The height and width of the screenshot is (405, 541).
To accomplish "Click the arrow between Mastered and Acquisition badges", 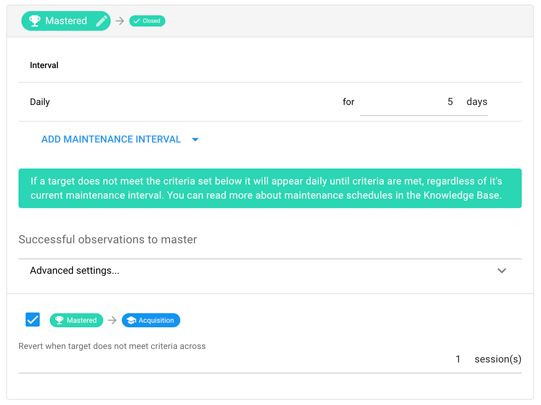I will (x=112, y=320).
